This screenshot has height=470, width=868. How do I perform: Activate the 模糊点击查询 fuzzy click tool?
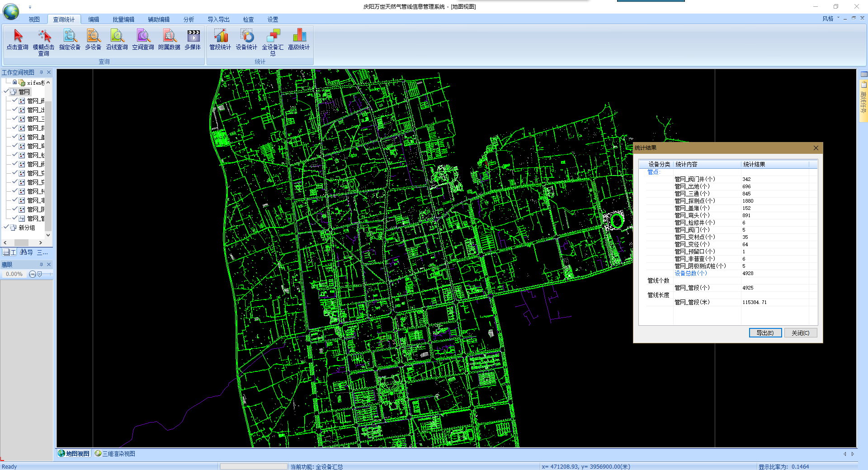click(x=43, y=39)
